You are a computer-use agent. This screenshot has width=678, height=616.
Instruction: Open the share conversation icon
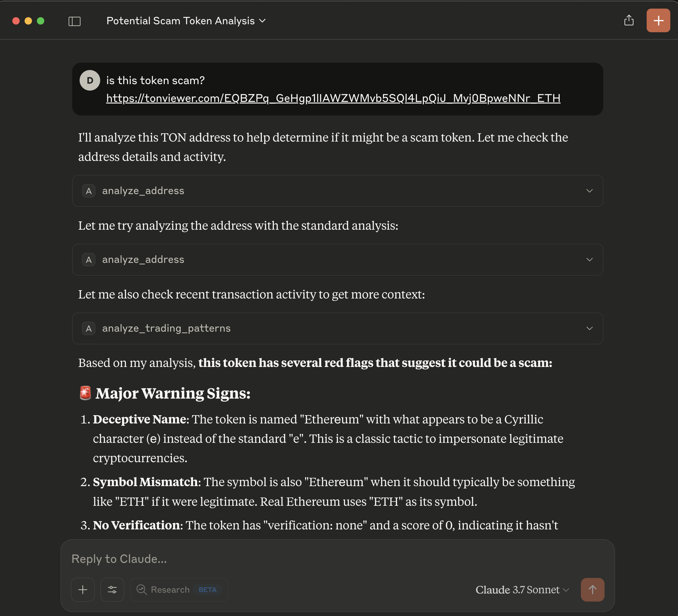click(x=629, y=20)
